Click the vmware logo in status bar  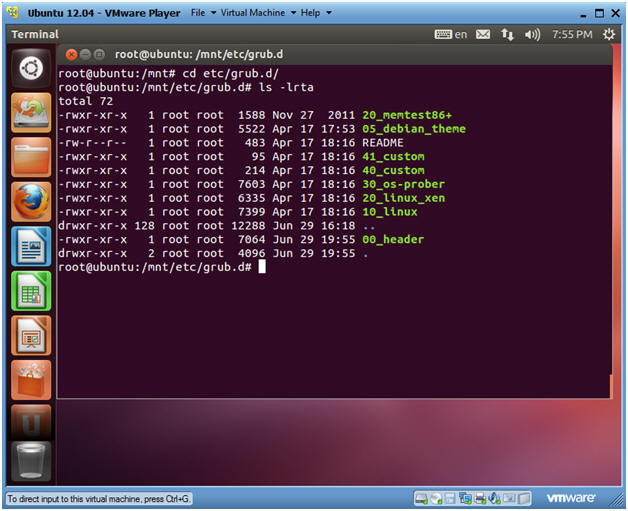[571, 498]
